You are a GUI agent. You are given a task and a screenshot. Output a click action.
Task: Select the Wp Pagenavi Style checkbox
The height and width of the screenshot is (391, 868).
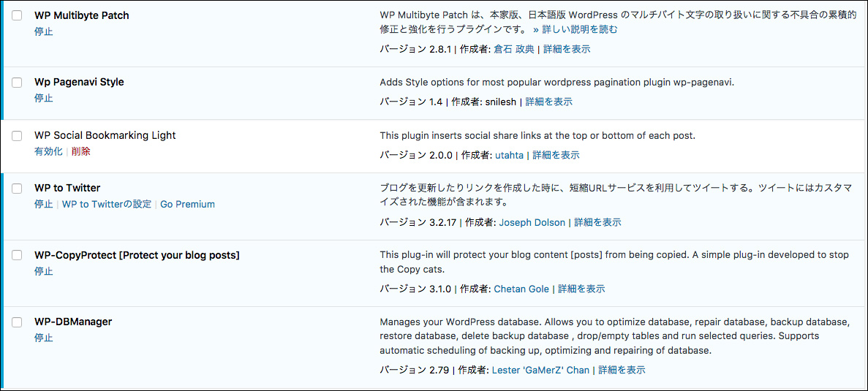coord(17,83)
